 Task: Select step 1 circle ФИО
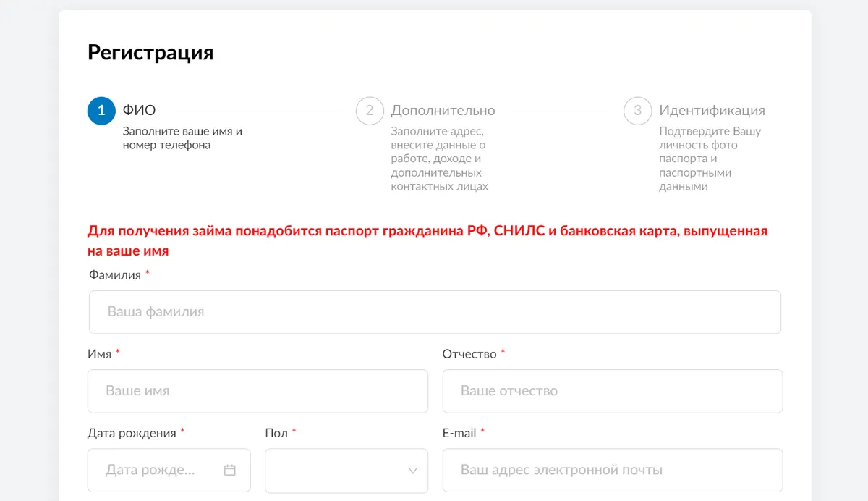click(x=101, y=111)
